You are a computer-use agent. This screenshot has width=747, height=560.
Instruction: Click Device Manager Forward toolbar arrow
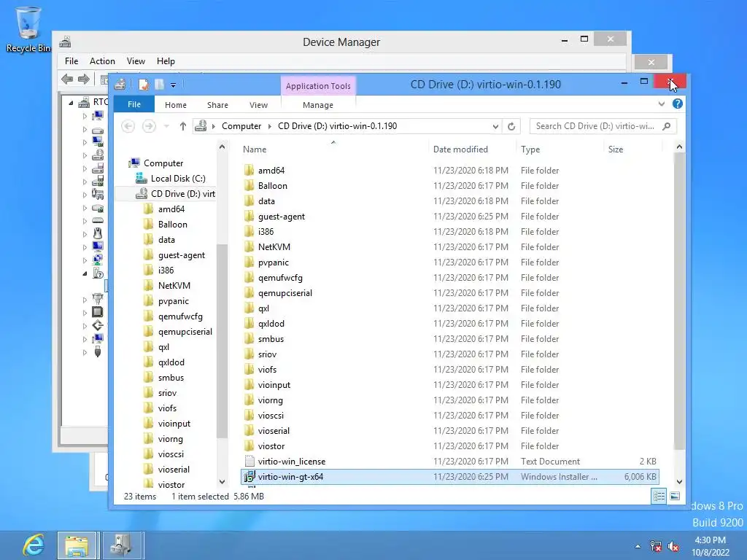click(x=83, y=79)
